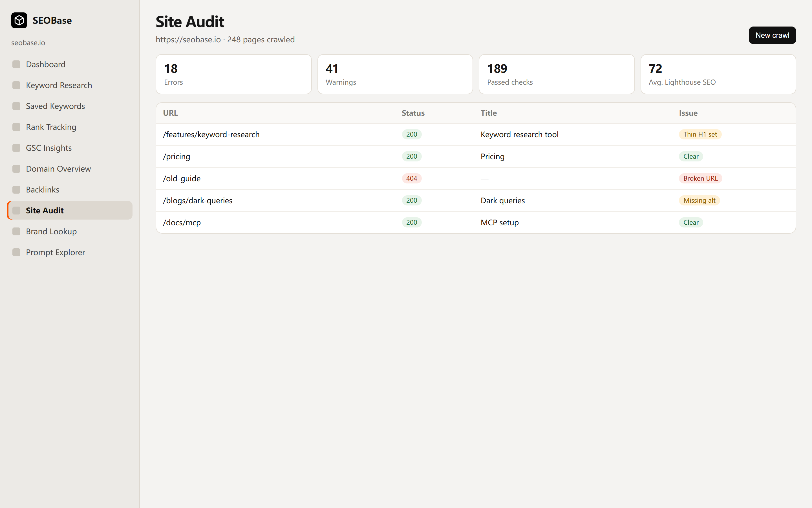Open the /docs/mcp URL
The image size is (812, 508).
(182, 222)
